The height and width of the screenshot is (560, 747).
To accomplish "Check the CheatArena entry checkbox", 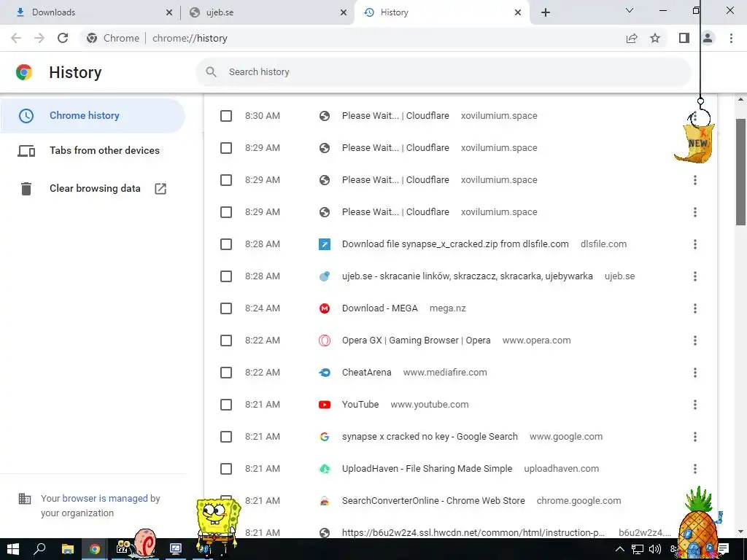I will coord(226,373).
